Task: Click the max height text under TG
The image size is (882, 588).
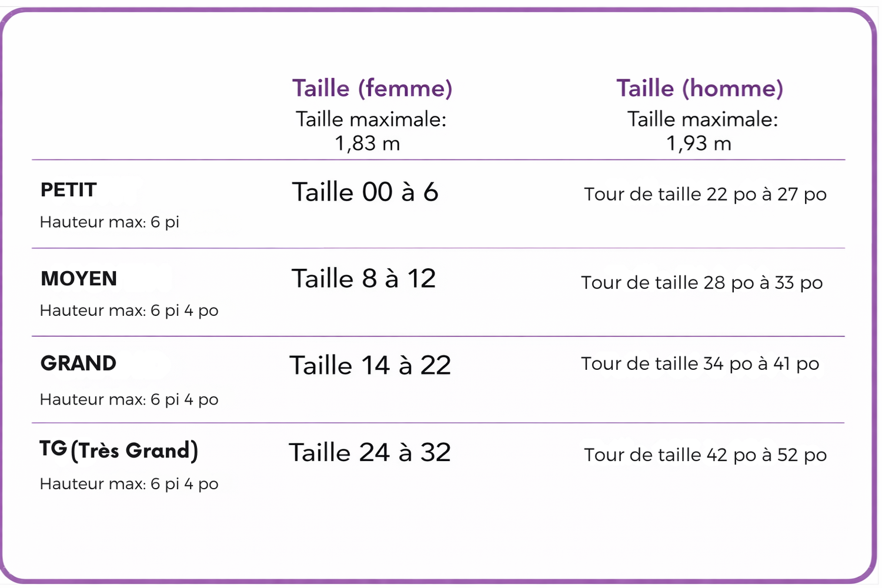Action: pos(129,484)
